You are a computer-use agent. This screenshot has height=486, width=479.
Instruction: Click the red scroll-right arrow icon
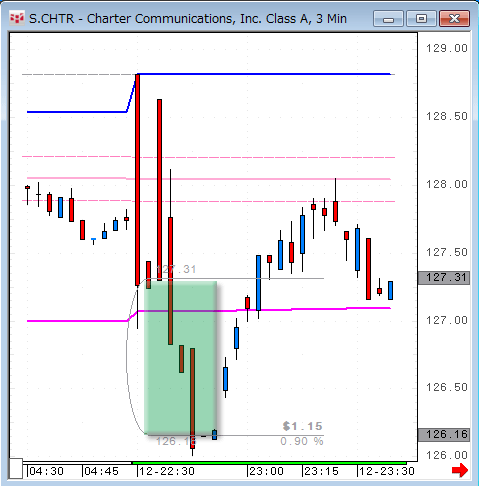coord(460,470)
